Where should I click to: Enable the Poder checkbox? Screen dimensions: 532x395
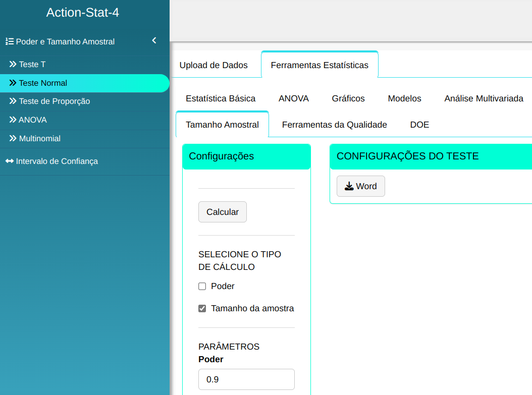(202, 287)
